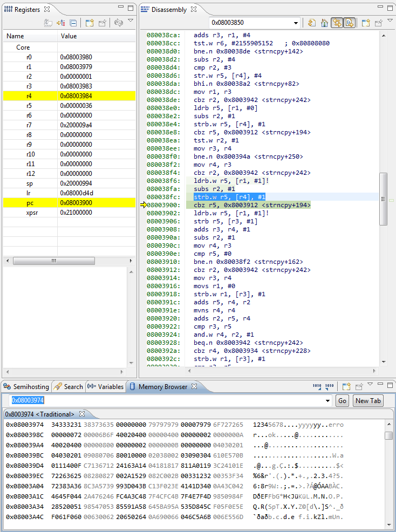Toggle Link with Active Debug Context in Disassembly
396x532 pixels.
(x=337, y=23)
